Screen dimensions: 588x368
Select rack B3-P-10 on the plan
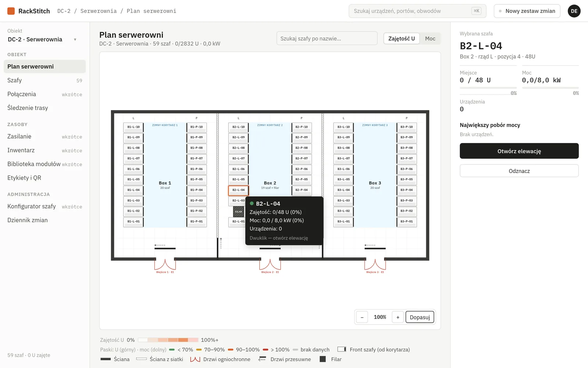407,127
